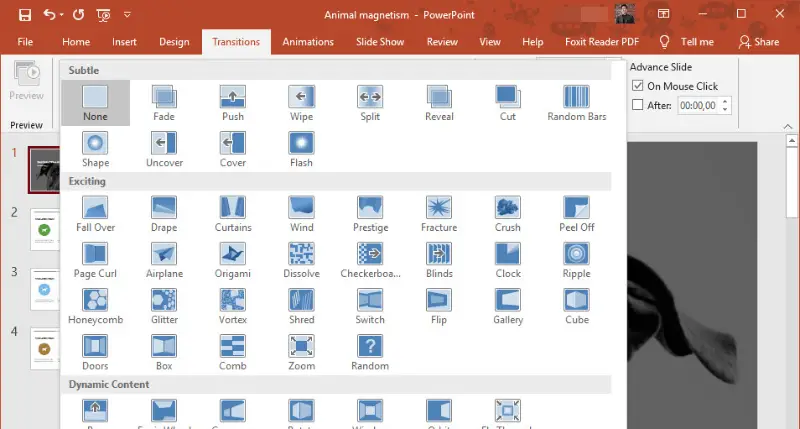Choose the Switch transition
This screenshot has height=429, width=800.
(x=370, y=307)
